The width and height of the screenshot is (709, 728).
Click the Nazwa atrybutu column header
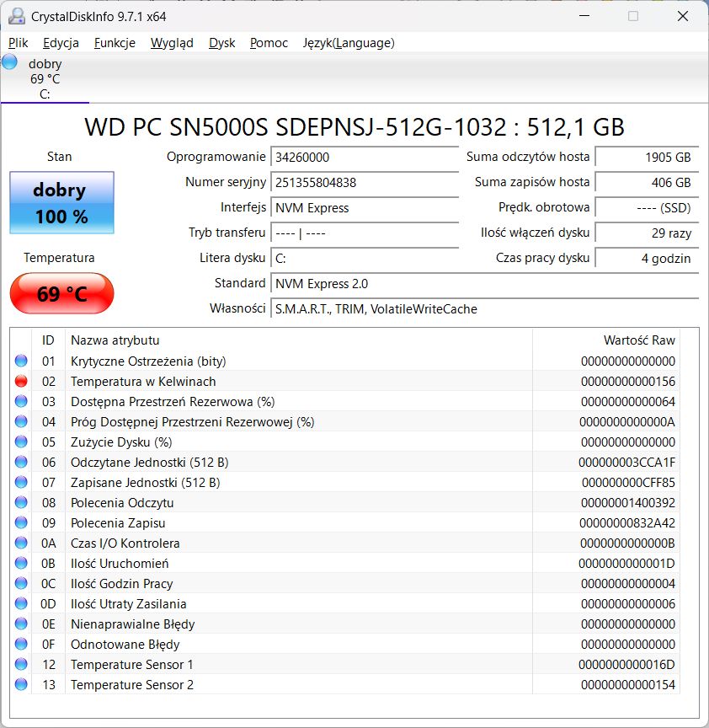pyautogui.click(x=299, y=340)
